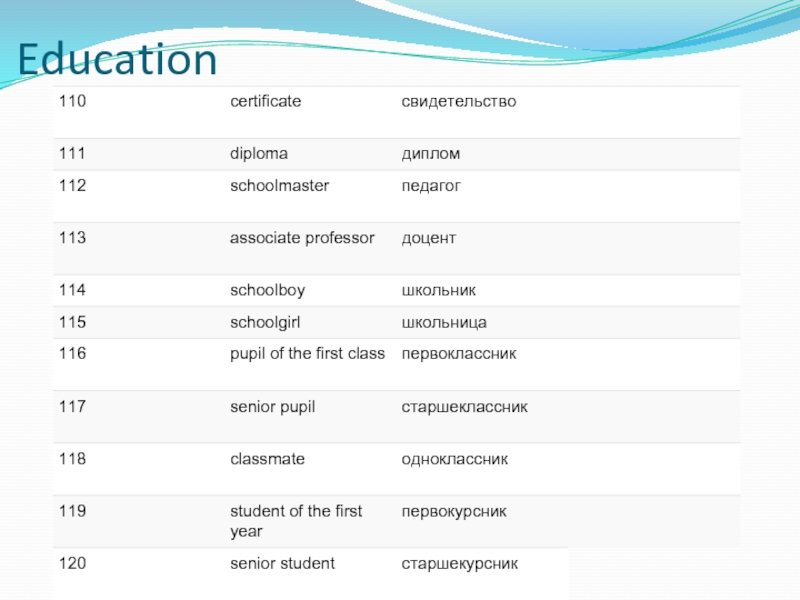Viewport: 800px width, 600px height.
Task: Click the Russian word первоклассник
Action: tap(459, 354)
